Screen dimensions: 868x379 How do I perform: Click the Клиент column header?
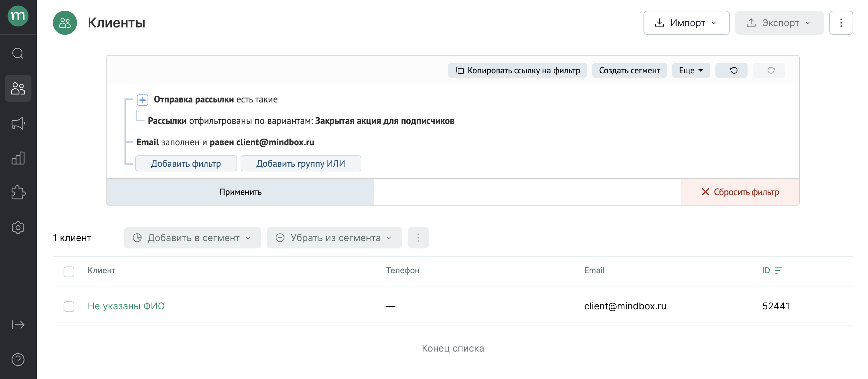tap(101, 271)
